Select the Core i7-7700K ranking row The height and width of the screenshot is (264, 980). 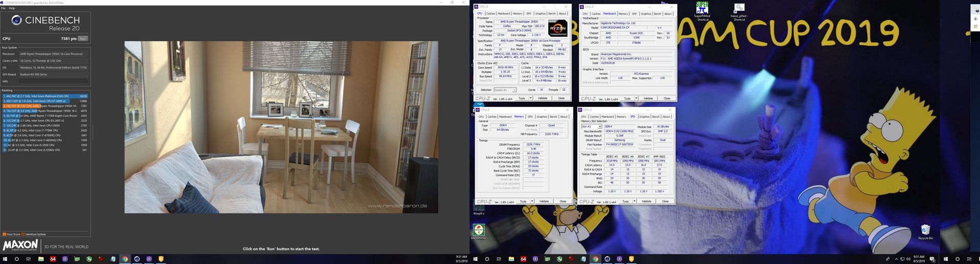pos(45,130)
